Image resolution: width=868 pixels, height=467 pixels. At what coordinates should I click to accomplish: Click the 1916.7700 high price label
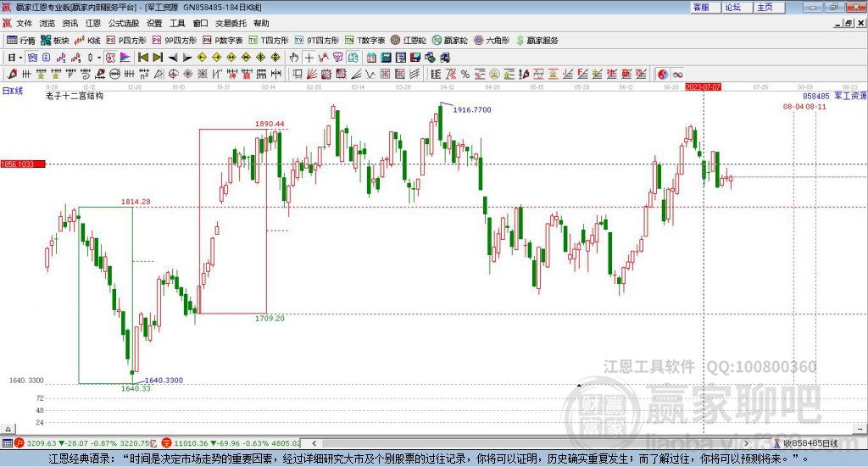coord(472,109)
